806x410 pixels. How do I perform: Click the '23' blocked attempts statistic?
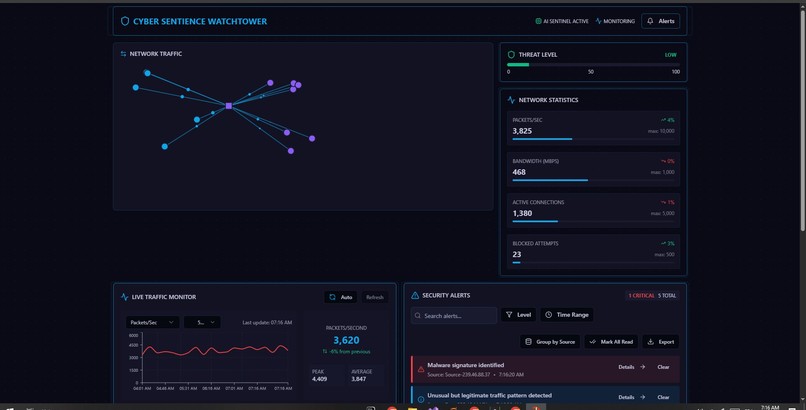coord(517,254)
